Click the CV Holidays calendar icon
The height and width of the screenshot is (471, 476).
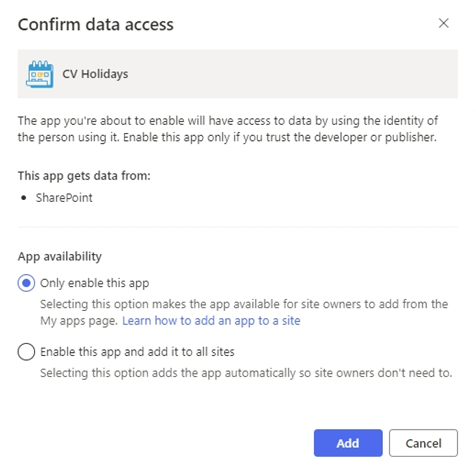tap(40, 74)
